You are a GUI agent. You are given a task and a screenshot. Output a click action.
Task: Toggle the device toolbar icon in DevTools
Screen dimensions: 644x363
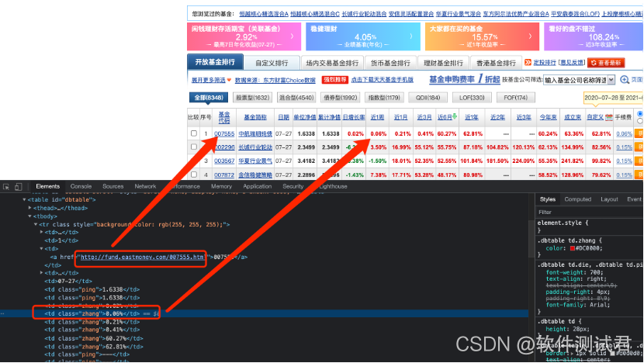click(18, 186)
